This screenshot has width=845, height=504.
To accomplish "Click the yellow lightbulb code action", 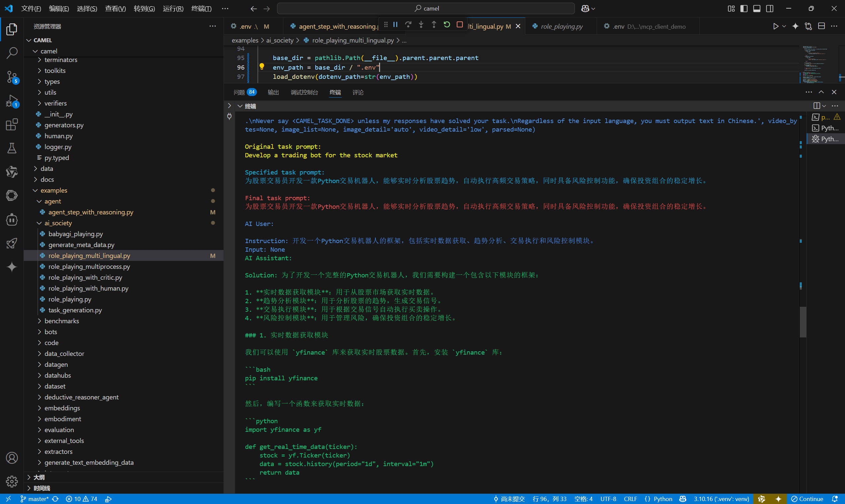I will coord(262,67).
